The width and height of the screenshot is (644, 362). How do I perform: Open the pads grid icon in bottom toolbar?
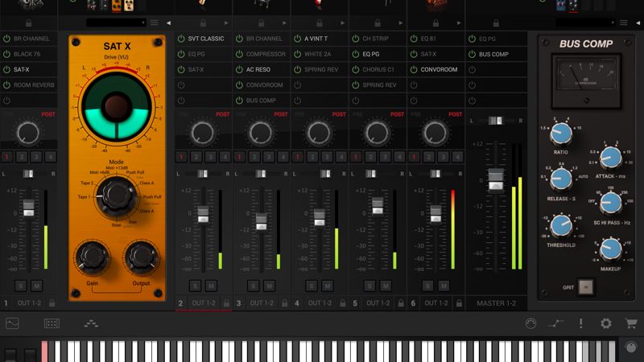[x=52, y=323]
